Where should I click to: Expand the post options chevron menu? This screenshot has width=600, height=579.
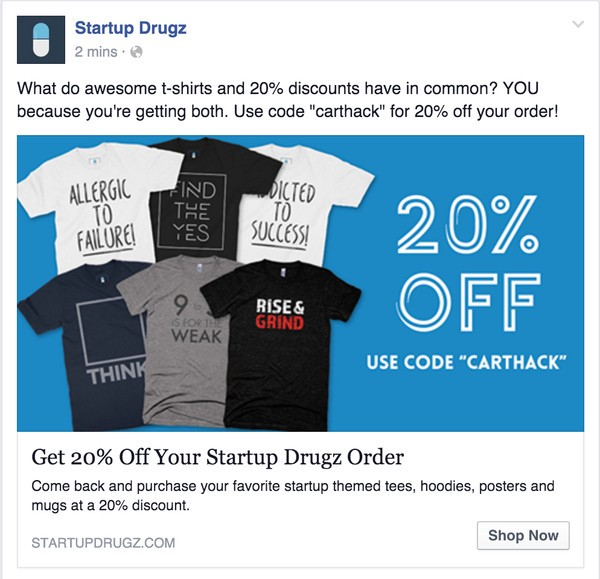(x=578, y=24)
